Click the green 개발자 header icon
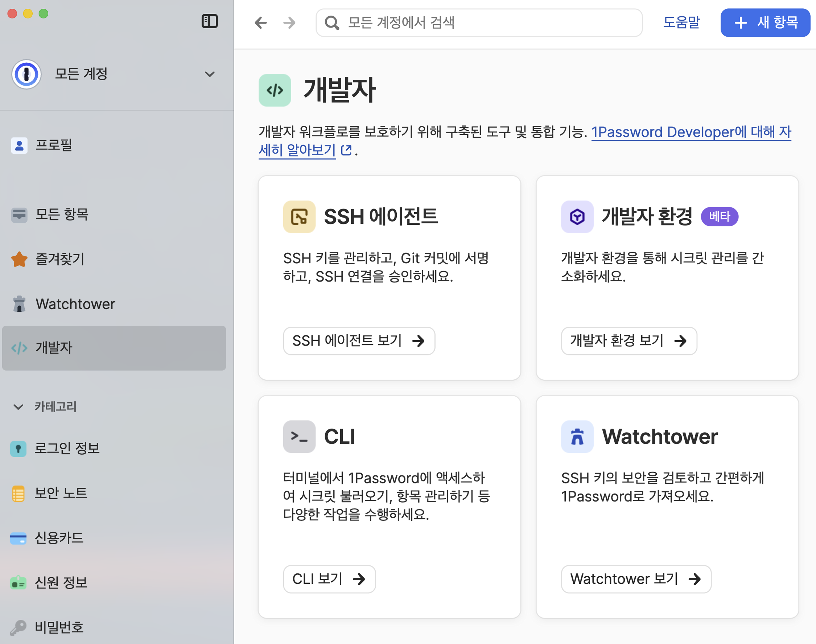The width and height of the screenshot is (816, 644). click(275, 90)
